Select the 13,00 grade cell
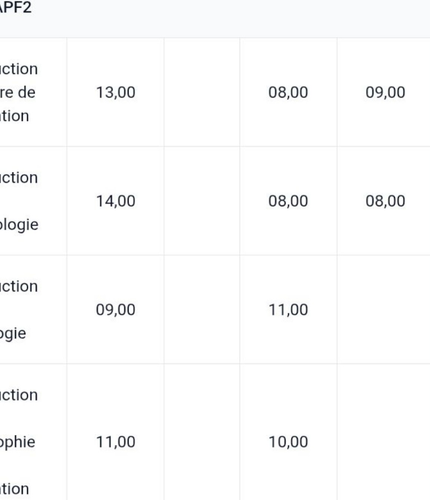The height and width of the screenshot is (500, 430). tap(115, 92)
